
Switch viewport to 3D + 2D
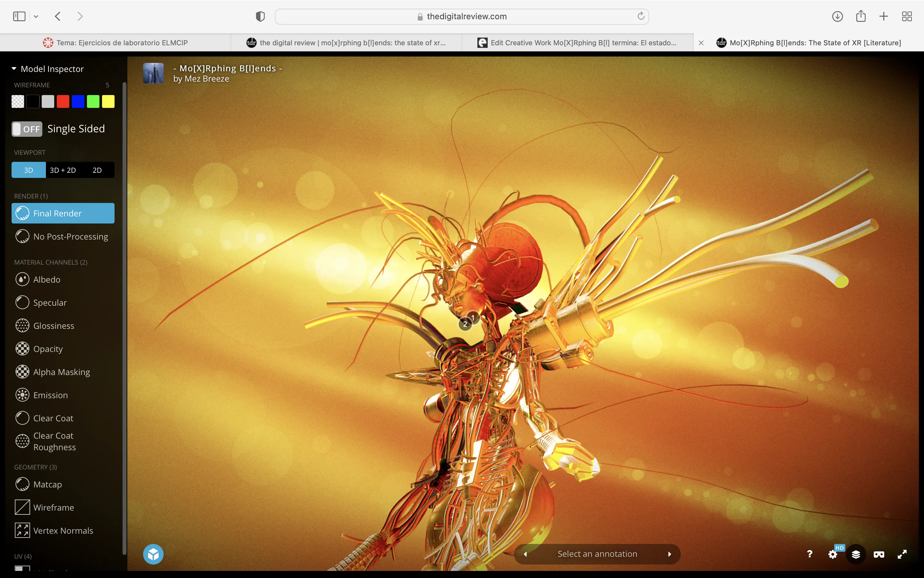(63, 170)
